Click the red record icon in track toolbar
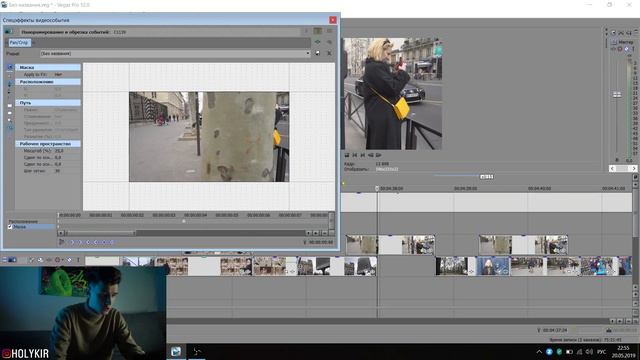 (58, 260)
